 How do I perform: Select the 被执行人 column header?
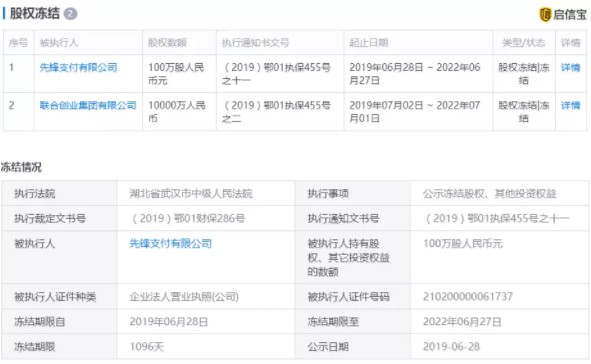click(x=59, y=43)
